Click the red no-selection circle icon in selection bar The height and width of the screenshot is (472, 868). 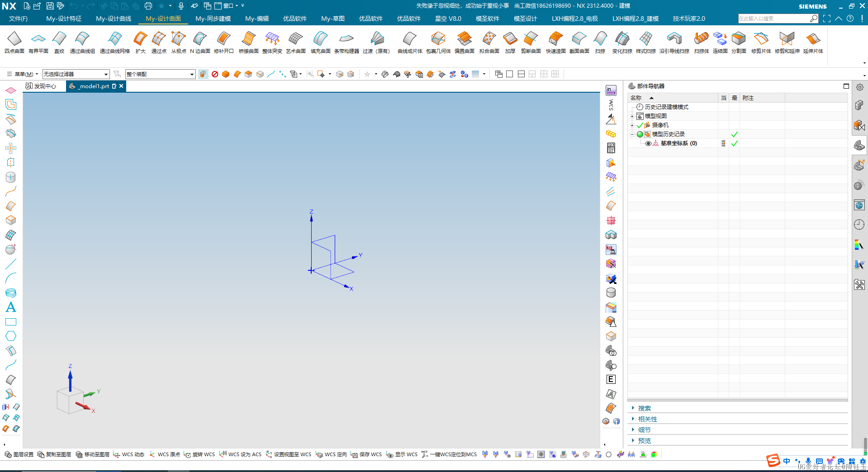(x=215, y=74)
